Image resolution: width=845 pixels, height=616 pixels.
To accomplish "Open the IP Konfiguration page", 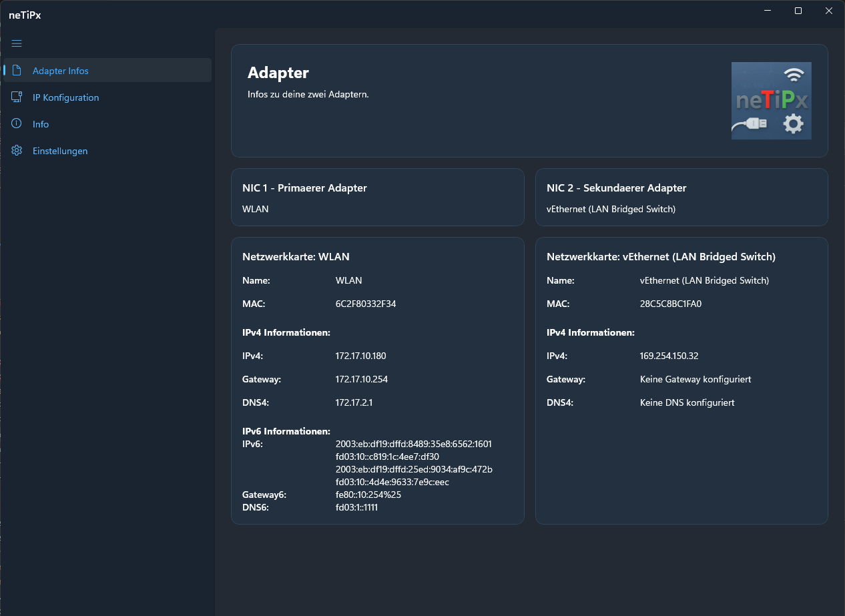I will 65,97.
